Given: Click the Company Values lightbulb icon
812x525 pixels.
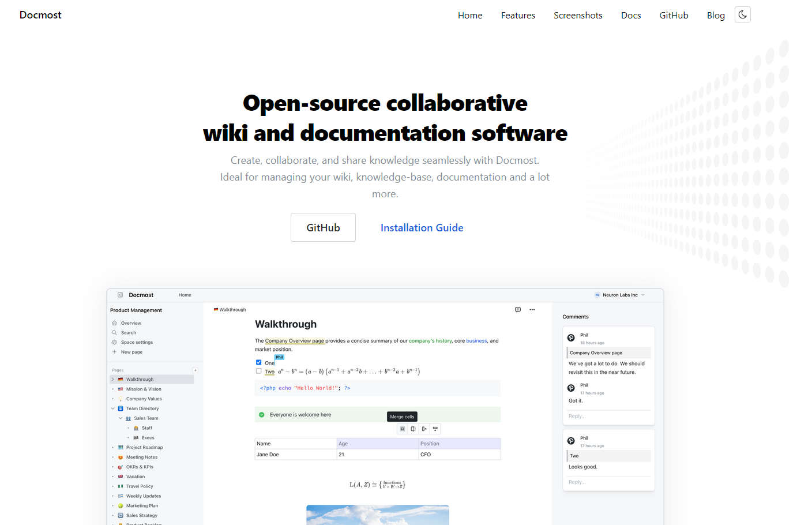Looking at the screenshot, I should [x=121, y=399].
